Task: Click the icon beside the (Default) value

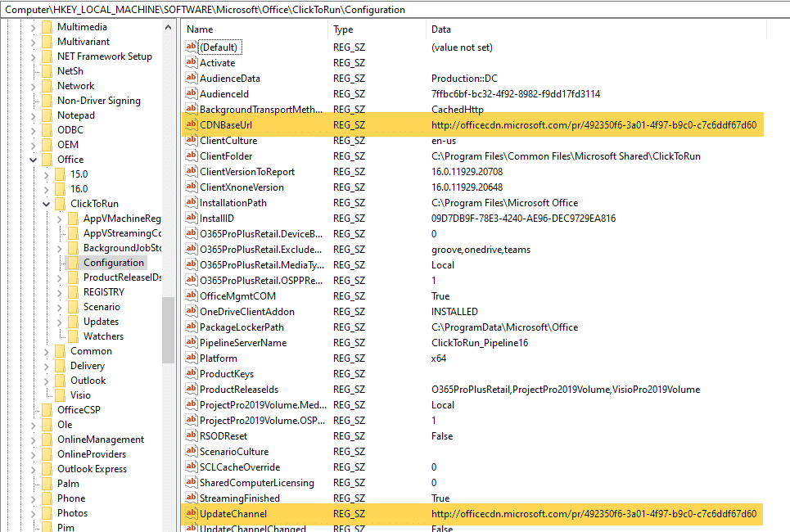Action: pyautogui.click(x=192, y=47)
